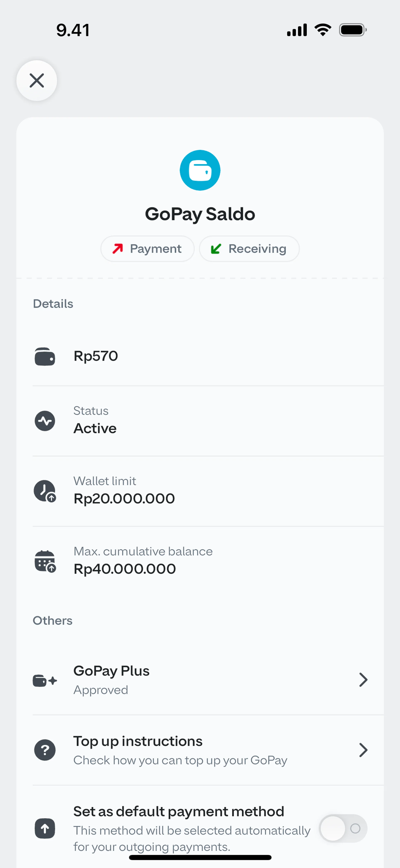400x868 pixels.
Task: Tap the question mark help icon
Action: click(45, 750)
